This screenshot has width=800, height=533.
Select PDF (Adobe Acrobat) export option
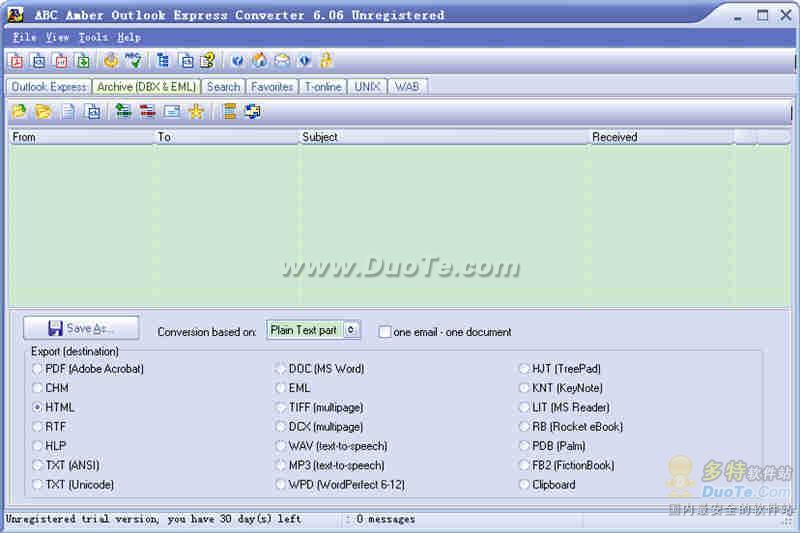(88, 368)
